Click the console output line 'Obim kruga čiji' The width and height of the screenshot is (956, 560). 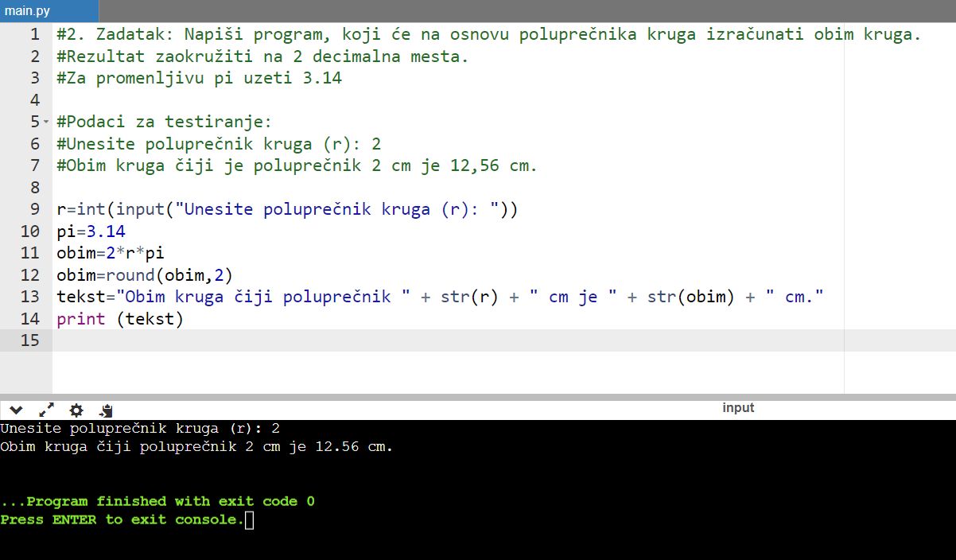(x=196, y=447)
